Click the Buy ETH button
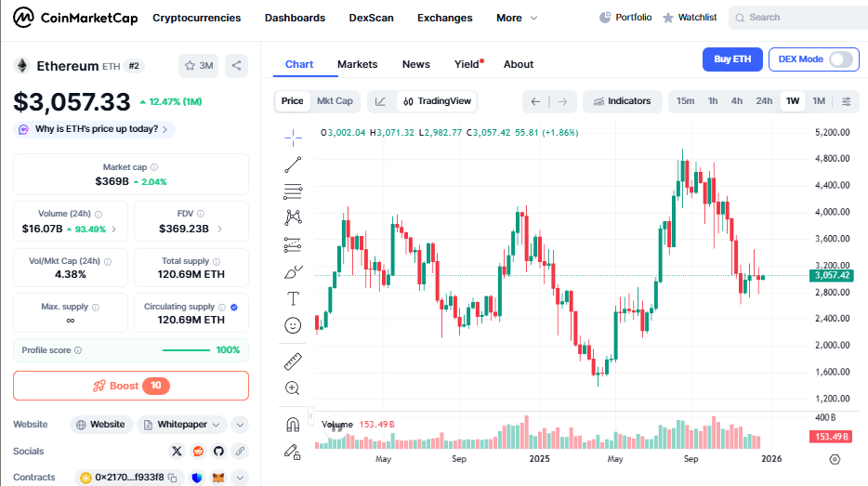The image size is (868, 486). pos(732,59)
